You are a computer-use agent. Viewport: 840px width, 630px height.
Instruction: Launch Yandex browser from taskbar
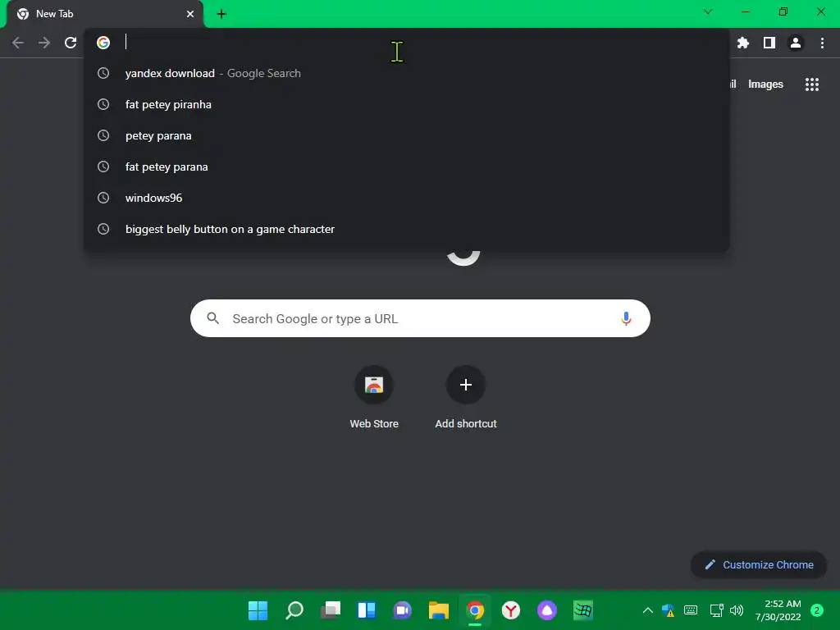point(510,610)
